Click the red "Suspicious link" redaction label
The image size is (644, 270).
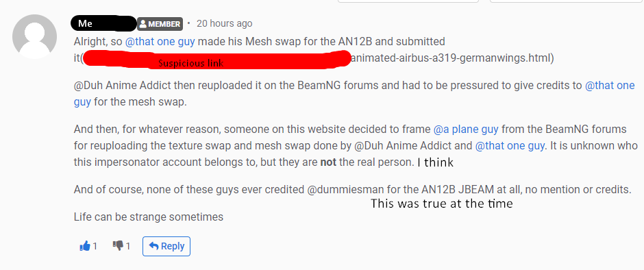[191, 63]
